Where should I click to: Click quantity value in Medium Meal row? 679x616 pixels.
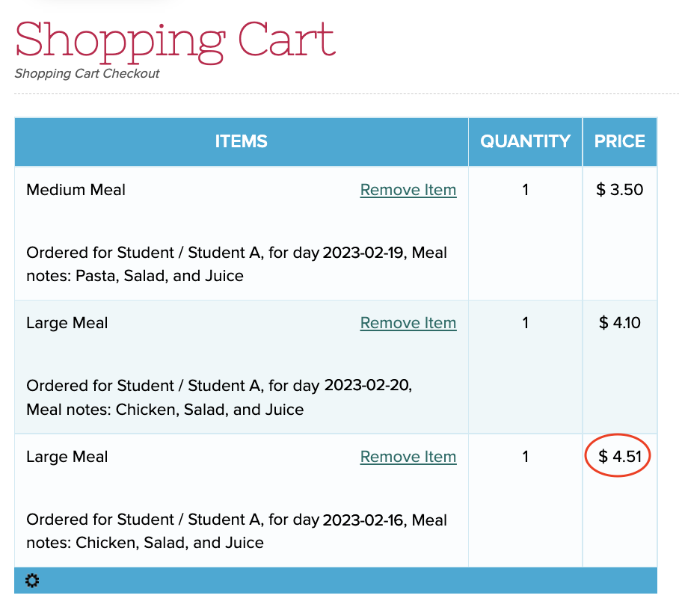coord(525,190)
